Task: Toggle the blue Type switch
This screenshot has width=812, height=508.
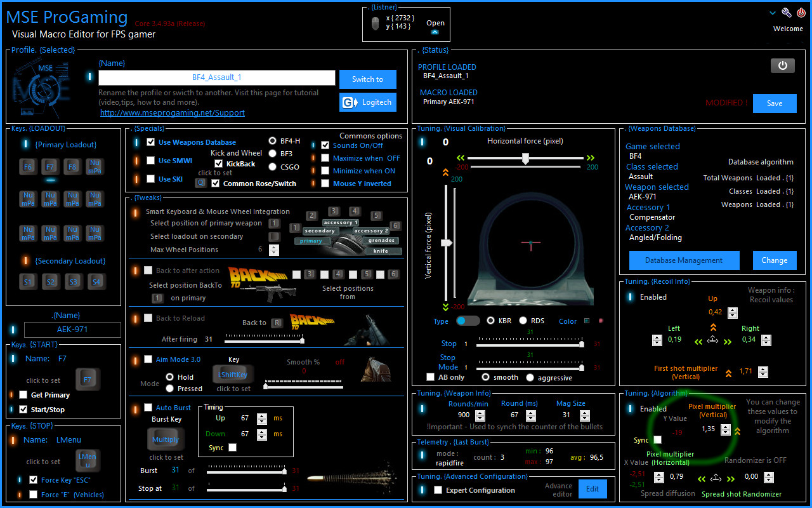Action: click(468, 321)
